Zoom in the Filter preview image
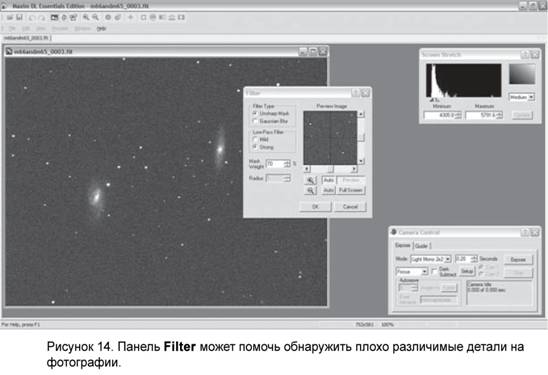 click(x=310, y=180)
